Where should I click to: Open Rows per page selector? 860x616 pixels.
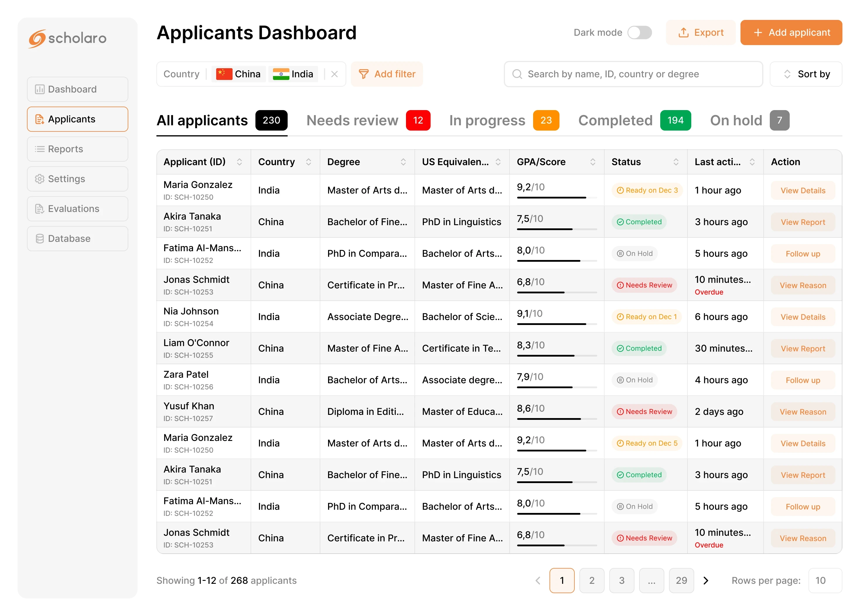click(825, 580)
